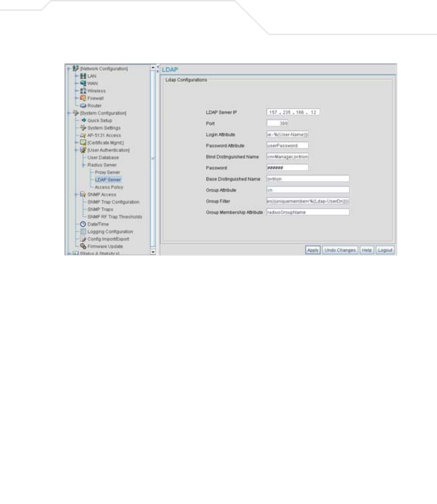
Task: Open SNMP RF Trap Thresholds
Action: click(x=115, y=217)
